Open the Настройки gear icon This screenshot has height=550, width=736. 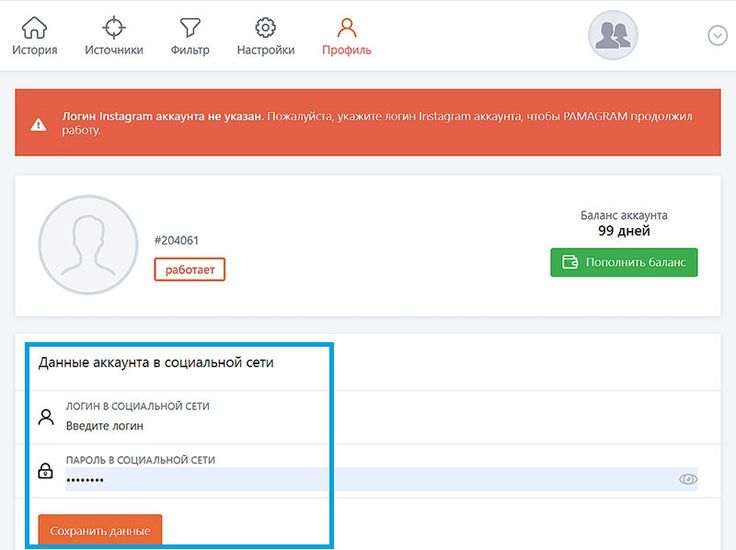[266, 28]
